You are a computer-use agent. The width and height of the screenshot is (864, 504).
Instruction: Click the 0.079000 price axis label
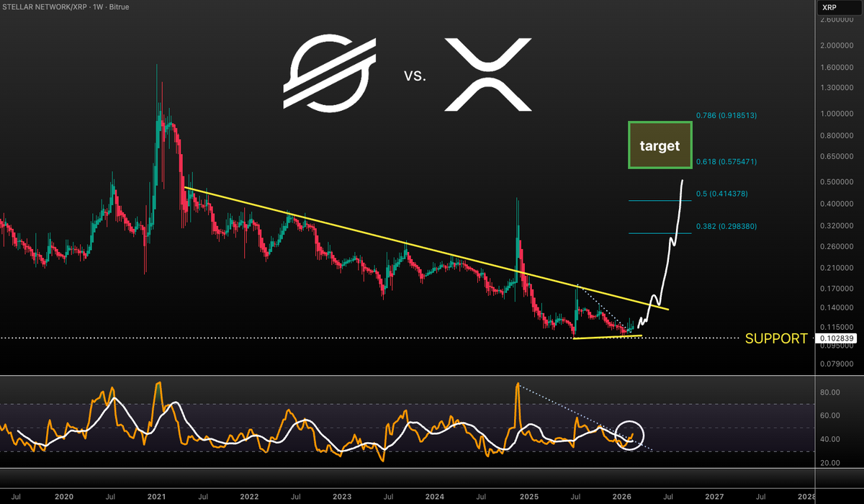pos(837,365)
